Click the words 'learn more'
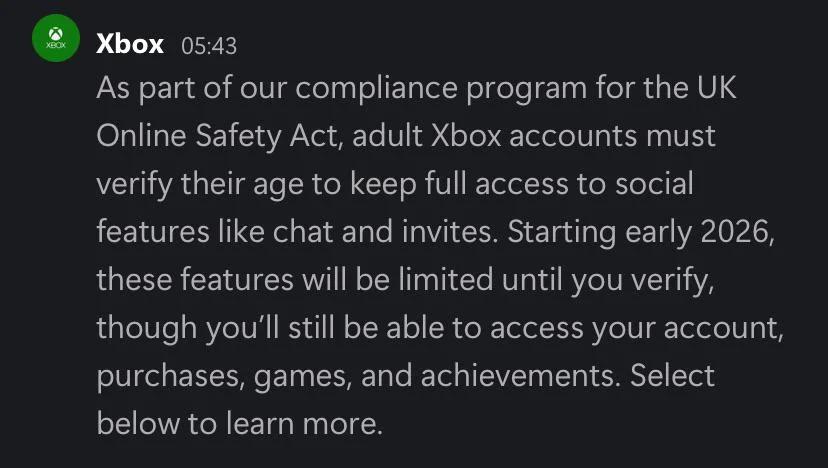This screenshot has height=468, width=828. (x=304, y=424)
